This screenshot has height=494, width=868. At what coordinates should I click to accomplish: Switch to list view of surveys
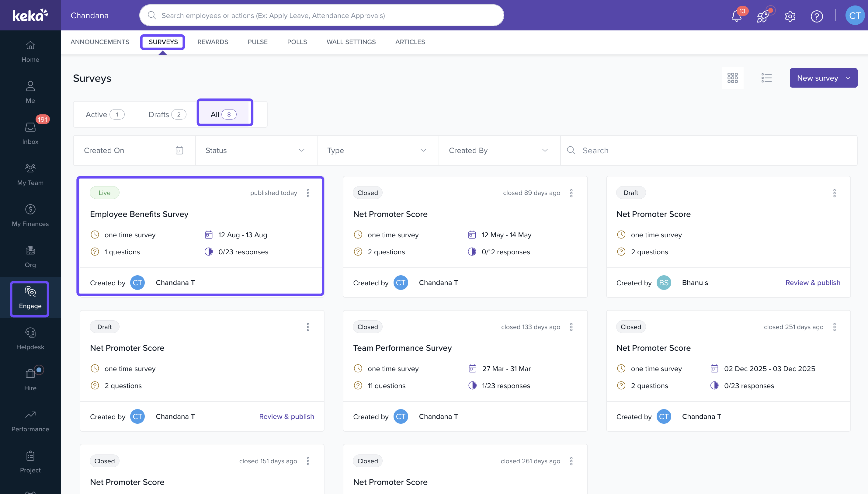(766, 78)
